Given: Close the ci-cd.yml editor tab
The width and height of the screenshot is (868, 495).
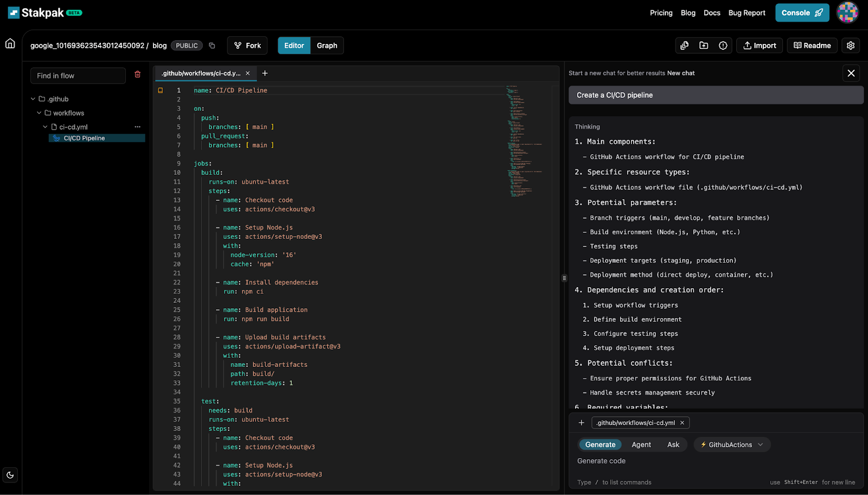Looking at the screenshot, I should pyautogui.click(x=248, y=73).
